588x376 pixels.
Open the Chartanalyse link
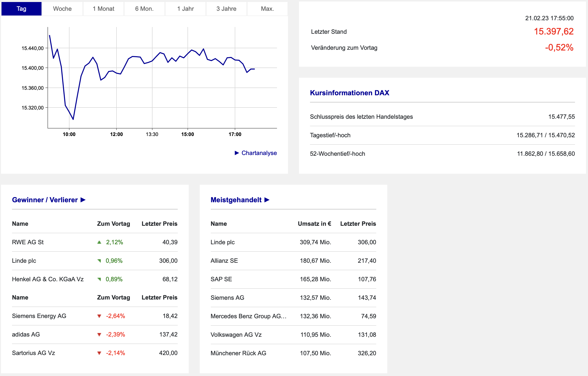[259, 153]
